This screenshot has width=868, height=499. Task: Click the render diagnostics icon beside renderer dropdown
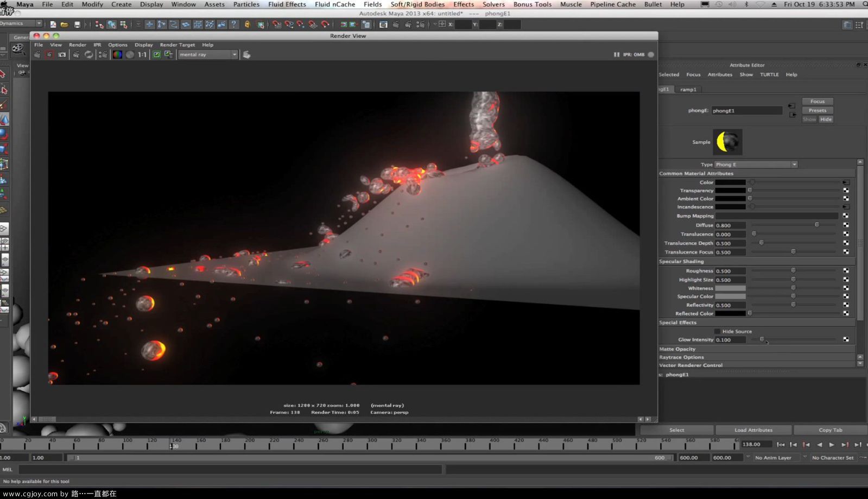pyautogui.click(x=246, y=54)
